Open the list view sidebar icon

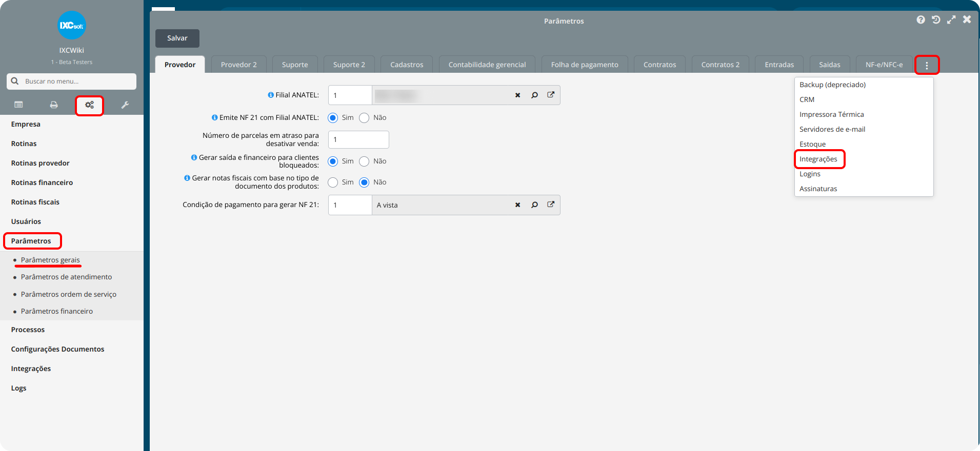click(18, 105)
